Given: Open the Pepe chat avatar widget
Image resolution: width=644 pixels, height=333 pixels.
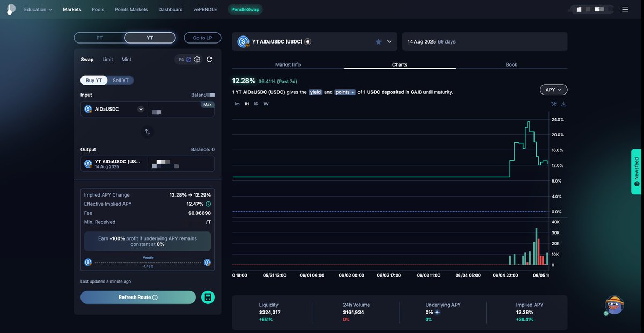Looking at the screenshot, I should tap(614, 305).
